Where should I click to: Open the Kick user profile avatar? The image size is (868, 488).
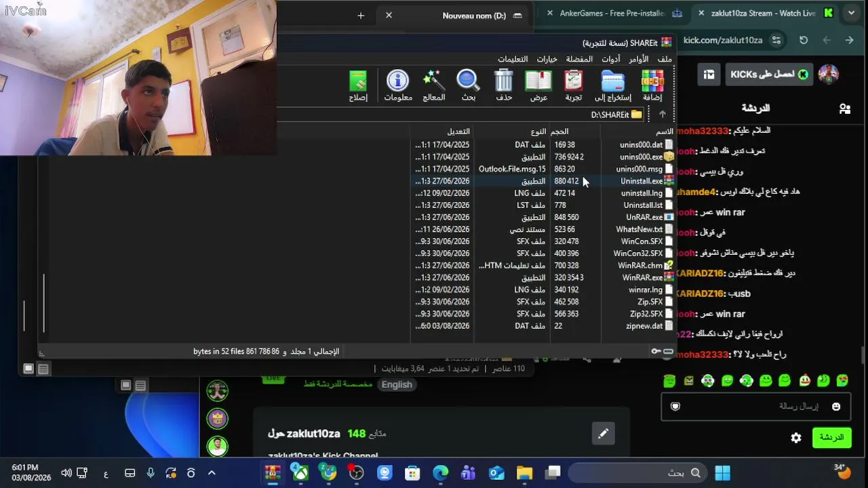[828, 74]
